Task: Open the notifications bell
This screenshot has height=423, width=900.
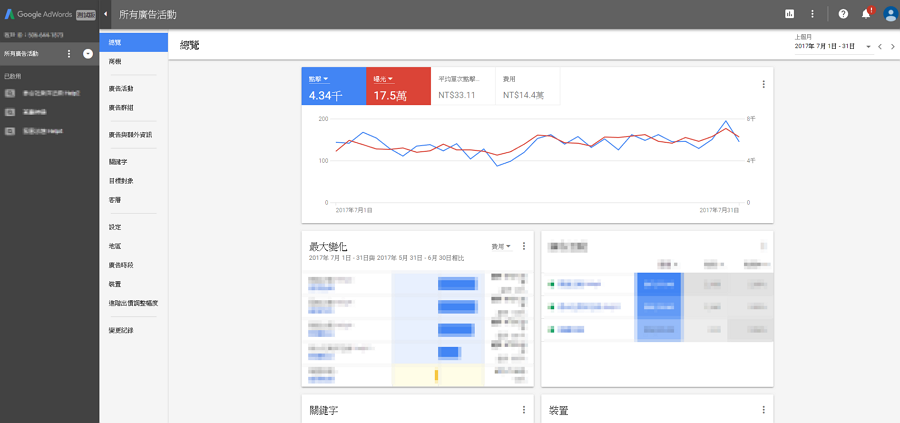Action: [x=866, y=14]
